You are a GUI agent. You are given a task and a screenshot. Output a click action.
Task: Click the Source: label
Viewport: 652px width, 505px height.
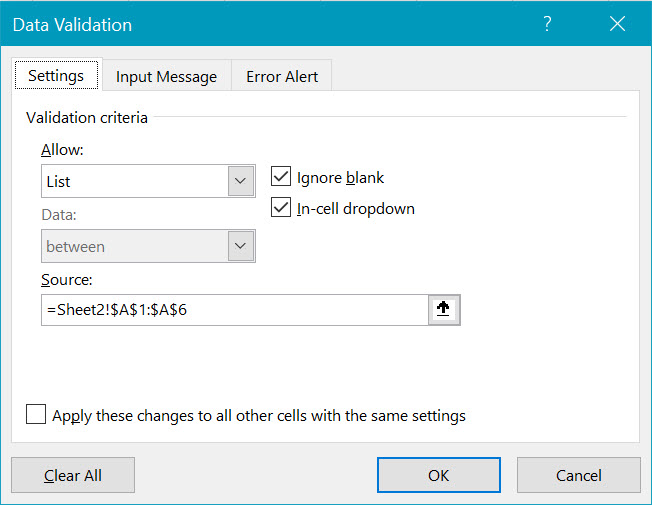[x=67, y=280]
